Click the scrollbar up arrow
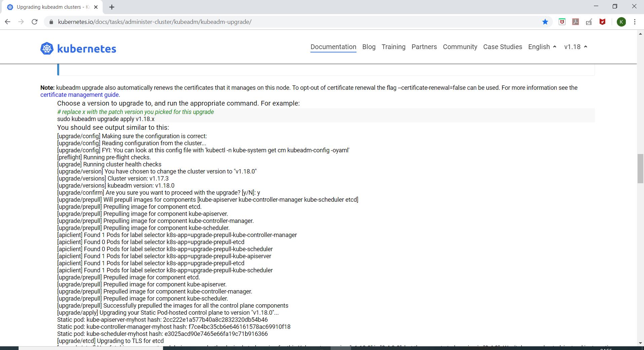Screen dimensions: 644x350 tap(640, 34)
